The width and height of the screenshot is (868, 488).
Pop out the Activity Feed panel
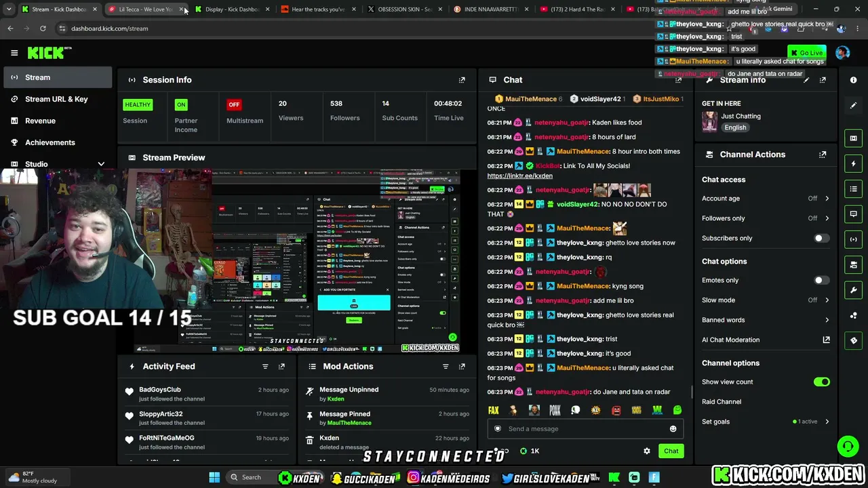pos(281,367)
